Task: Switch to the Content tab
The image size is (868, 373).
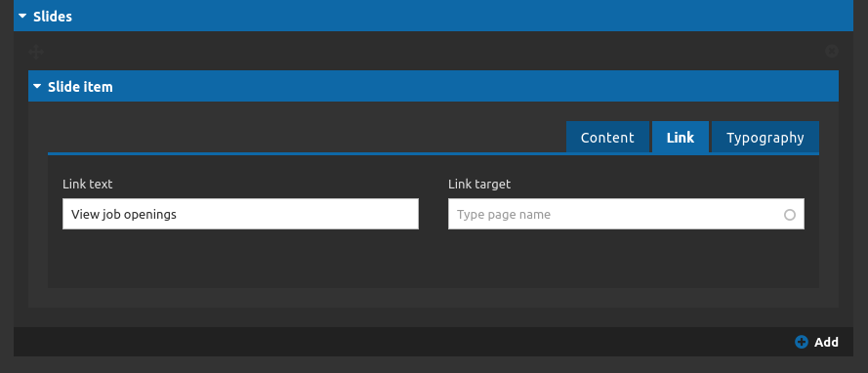Action: coord(607,138)
